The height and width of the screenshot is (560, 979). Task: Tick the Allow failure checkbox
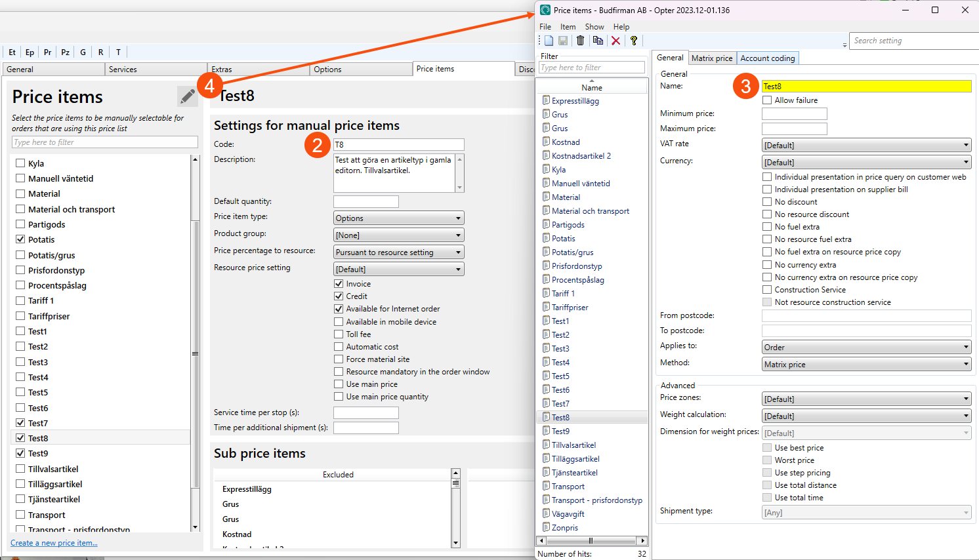pyautogui.click(x=767, y=100)
